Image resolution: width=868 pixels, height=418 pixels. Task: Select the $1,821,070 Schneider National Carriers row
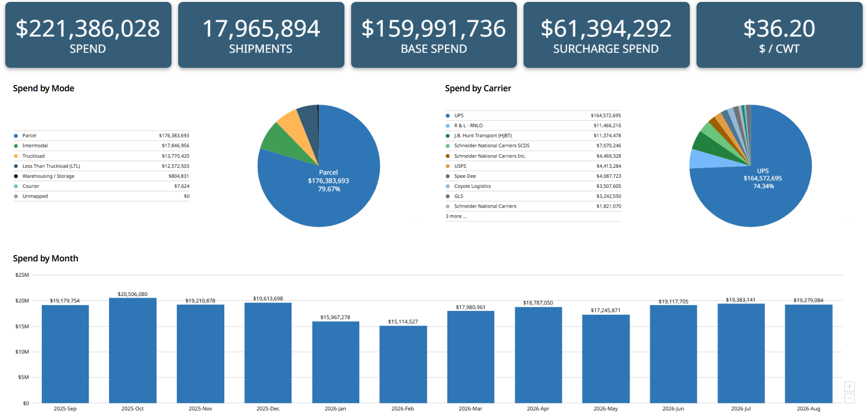pyautogui.click(x=533, y=206)
